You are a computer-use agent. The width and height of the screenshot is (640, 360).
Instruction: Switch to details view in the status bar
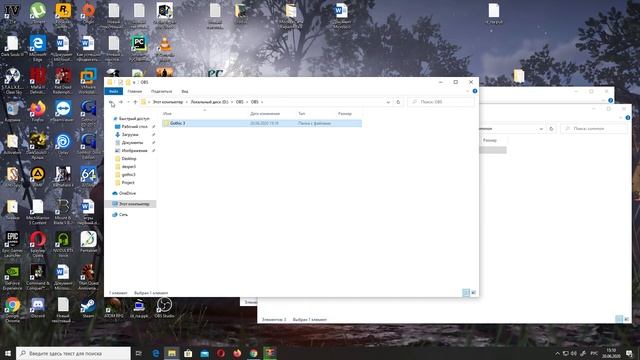[x=466, y=293]
